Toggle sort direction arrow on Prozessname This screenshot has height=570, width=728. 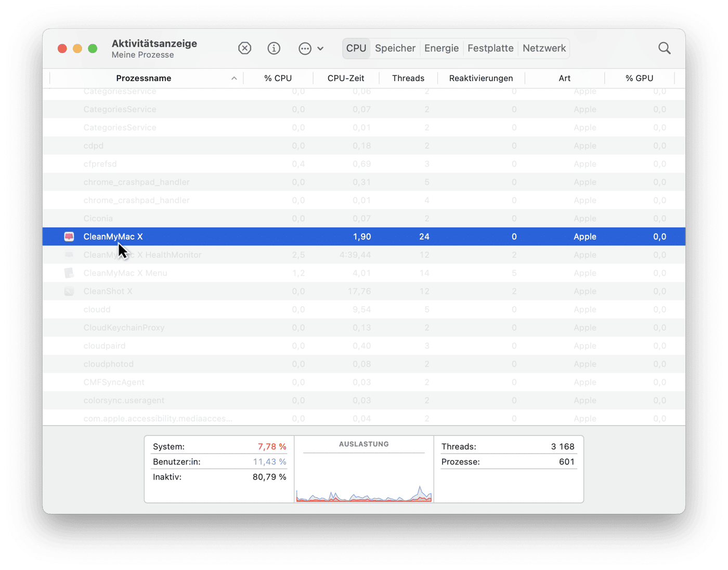click(x=234, y=78)
